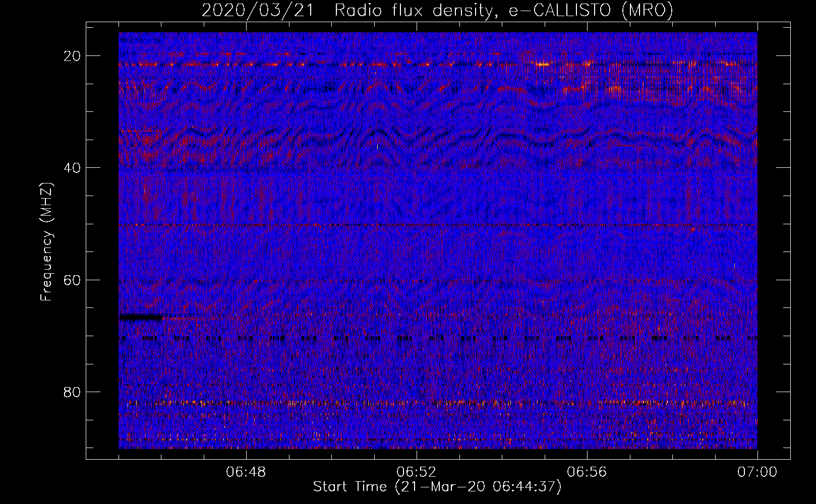Image resolution: width=816 pixels, height=504 pixels.
Task: Click the 06:52 time tick label
Action: click(417, 472)
